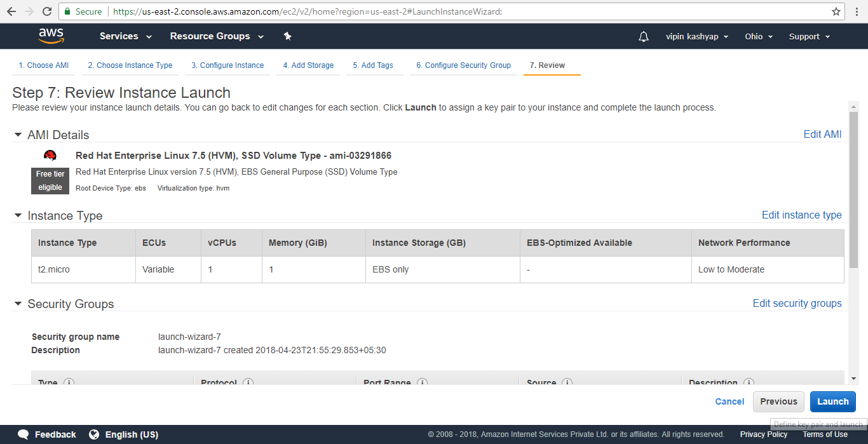Bookmark this page with the star
868x444 pixels.
pyautogui.click(x=836, y=11)
